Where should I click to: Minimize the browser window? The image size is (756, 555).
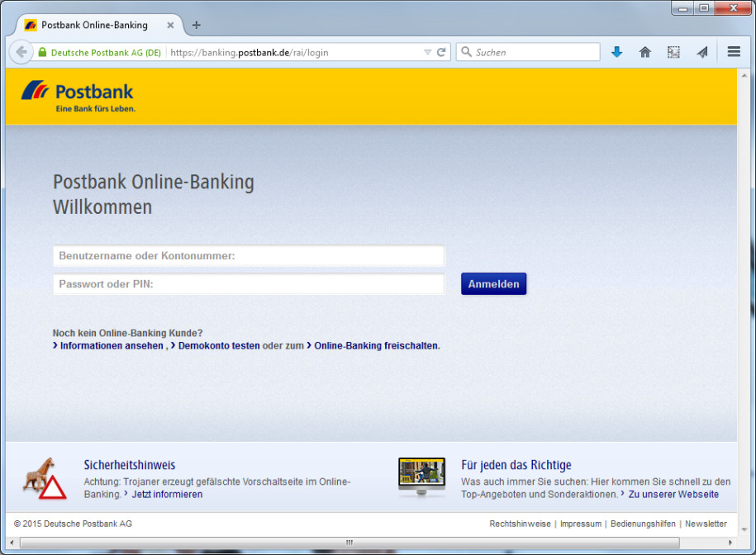click(682, 8)
